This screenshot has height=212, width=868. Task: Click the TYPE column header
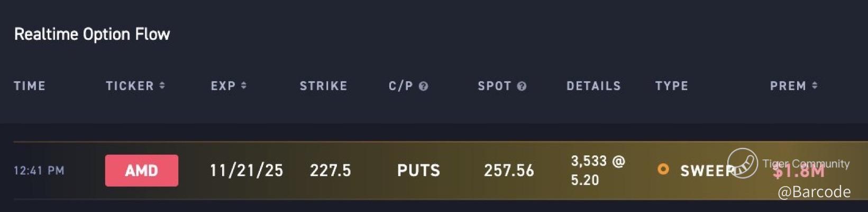[x=672, y=86]
